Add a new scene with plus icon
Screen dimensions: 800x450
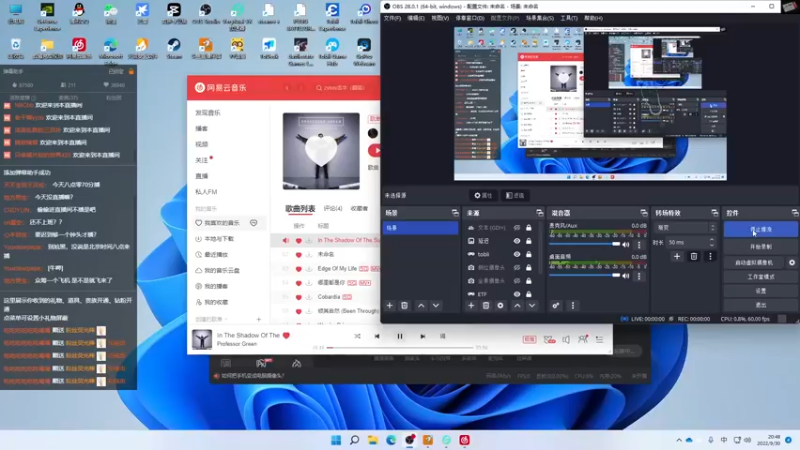coord(389,305)
